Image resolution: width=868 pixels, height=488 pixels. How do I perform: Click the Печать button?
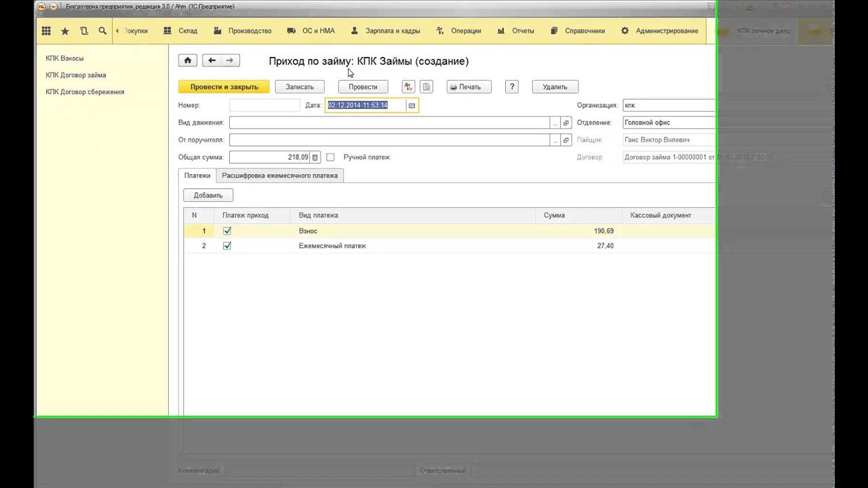pos(469,87)
